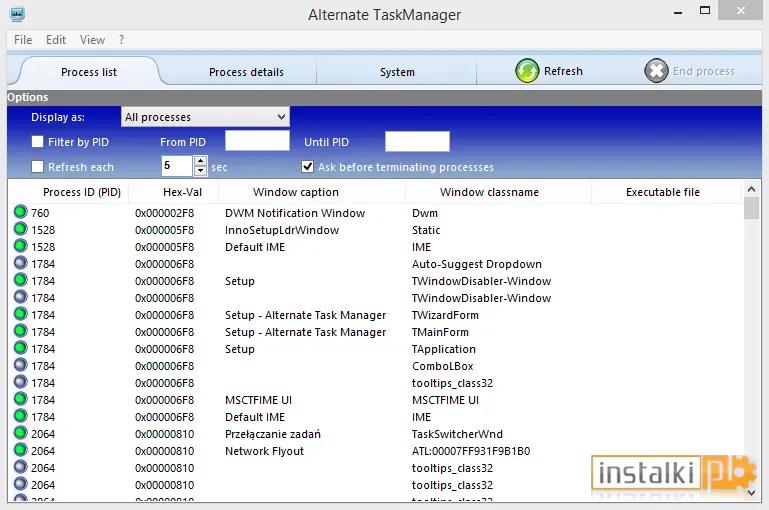Click the process list scrollbar up arrow

click(x=751, y=189)
